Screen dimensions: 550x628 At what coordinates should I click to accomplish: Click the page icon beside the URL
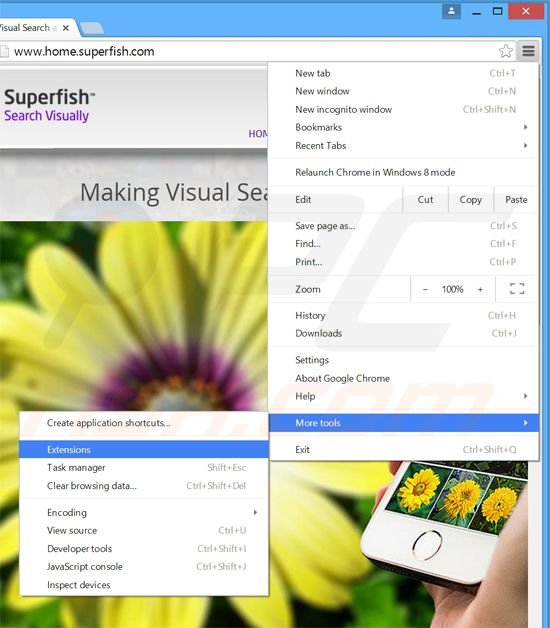point(4,51)
